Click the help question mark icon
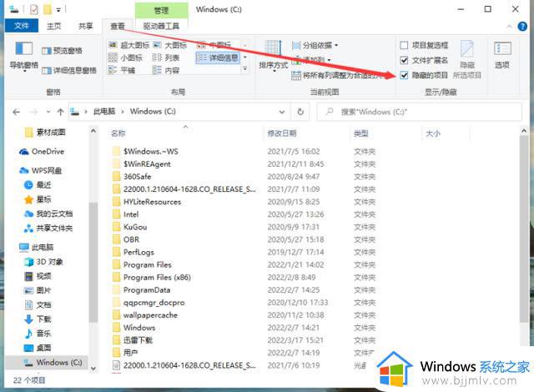 [x=522, y=26]
